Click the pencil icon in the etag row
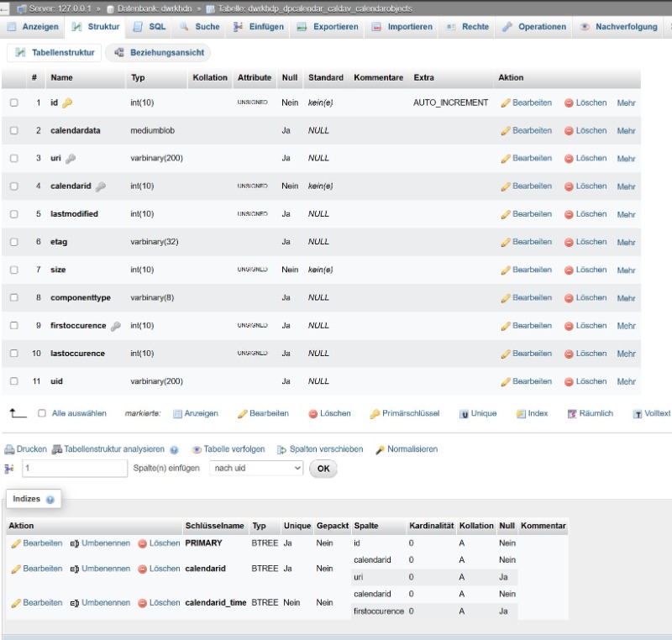Viewport: 672px width, 640px height. pyautogui.click(x=506, y=242)
